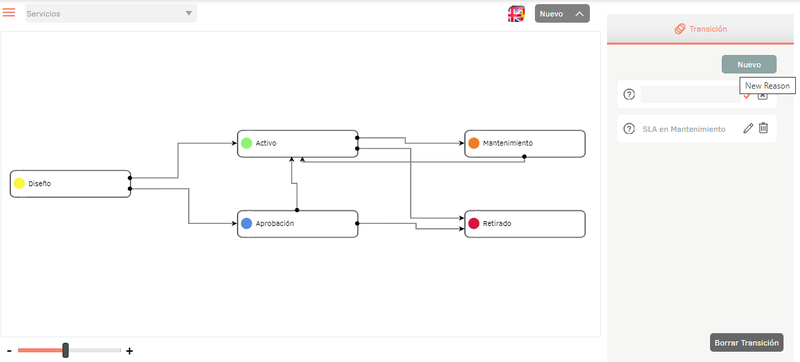Open the hamburger menu icon
This screenshot has width=800, height=362.
pos(9,13)
